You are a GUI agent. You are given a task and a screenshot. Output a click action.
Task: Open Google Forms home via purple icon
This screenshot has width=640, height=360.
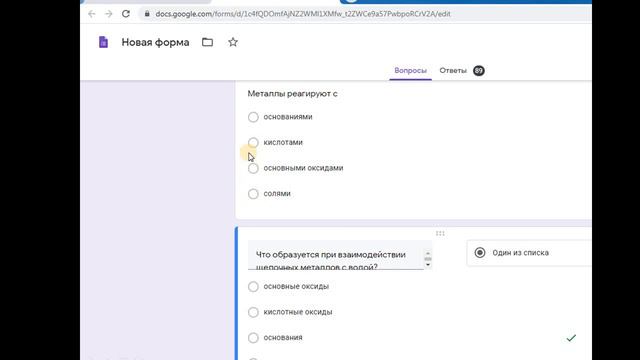pos(103,42)
